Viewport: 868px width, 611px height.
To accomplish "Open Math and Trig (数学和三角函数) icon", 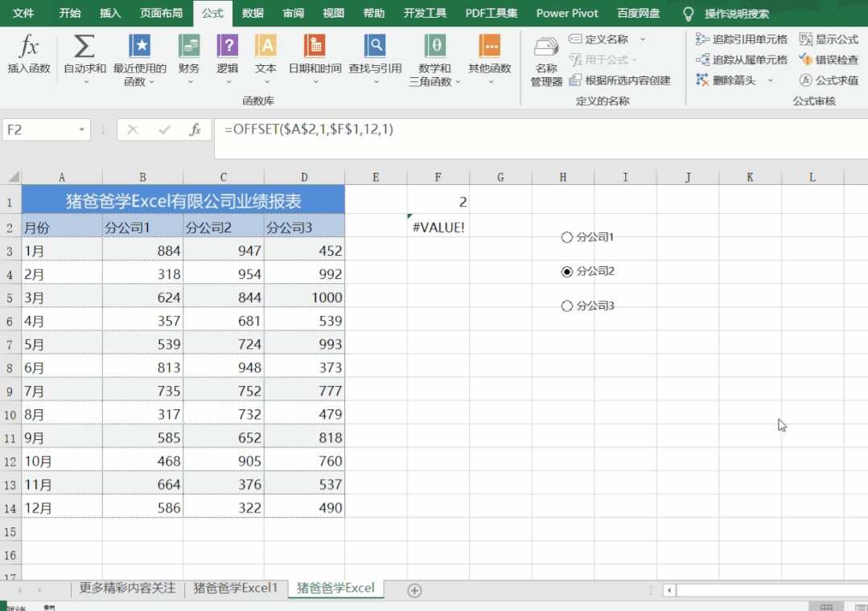I will pyautogui.click(x=434, y=47).
